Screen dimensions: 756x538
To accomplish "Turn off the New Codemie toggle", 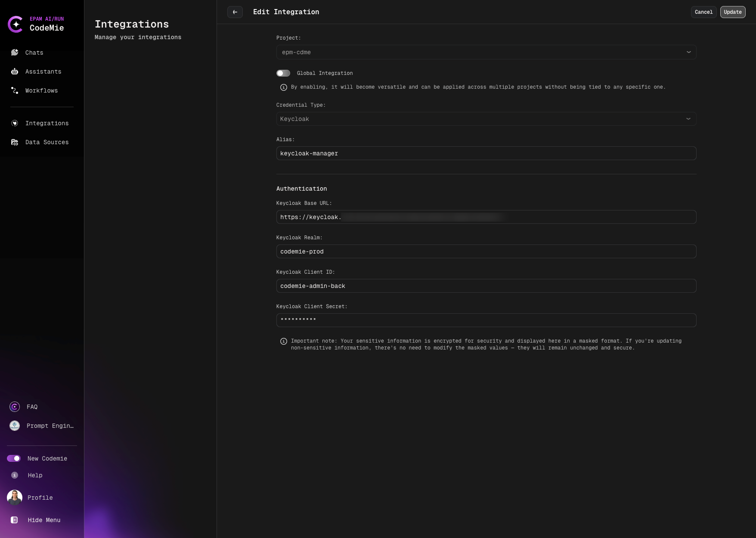I will click(14, 458).
